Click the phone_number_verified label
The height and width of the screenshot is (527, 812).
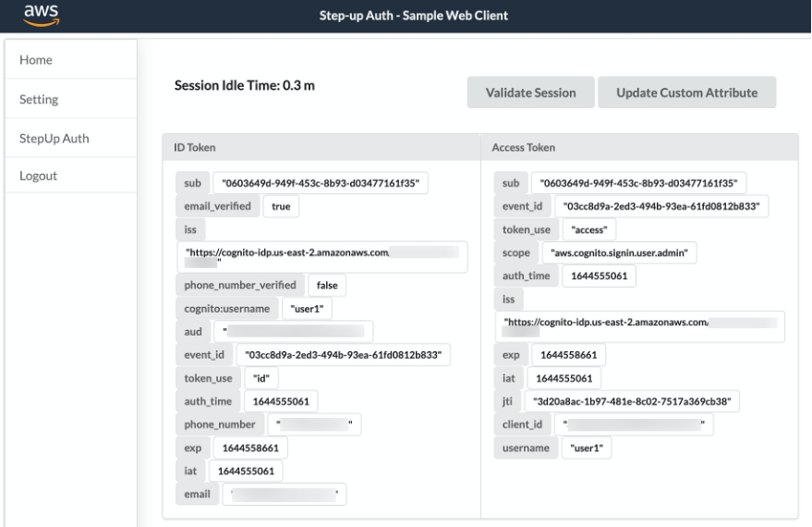tap(240, 285)
